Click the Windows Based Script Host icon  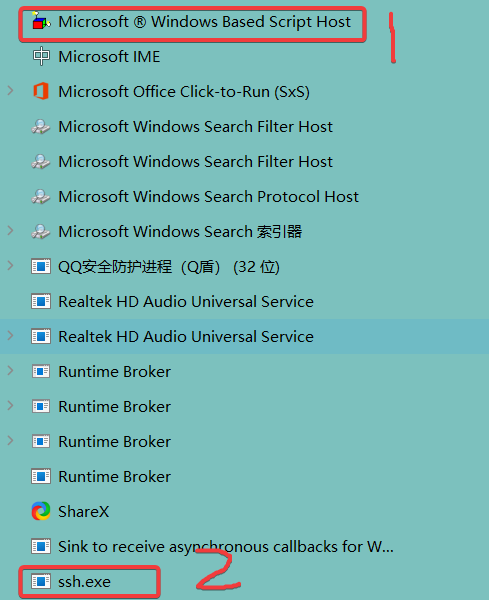pyautogui.click(x=41, y=21)
